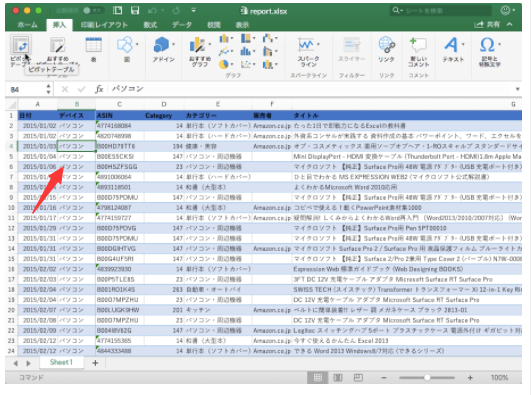The height and width of the screenshot is (395, 531).
Task: Switch to Page Layout view icon
Action: (338, 377)
